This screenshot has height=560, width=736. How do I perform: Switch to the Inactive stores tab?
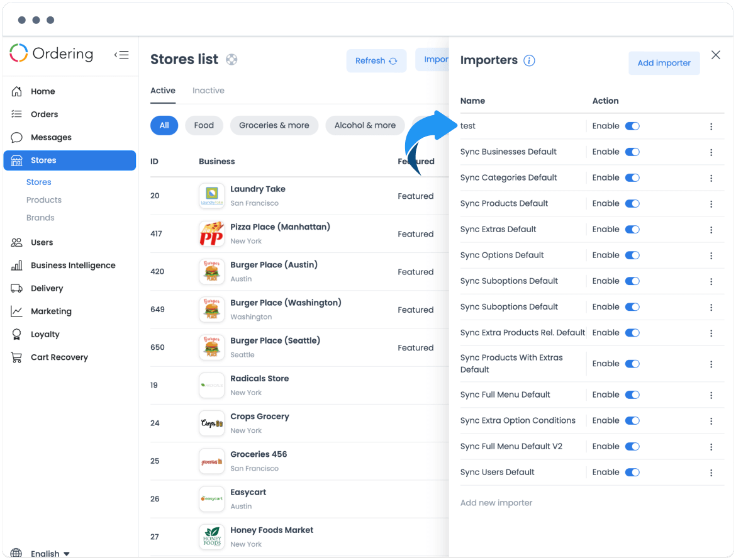point(208,91)
